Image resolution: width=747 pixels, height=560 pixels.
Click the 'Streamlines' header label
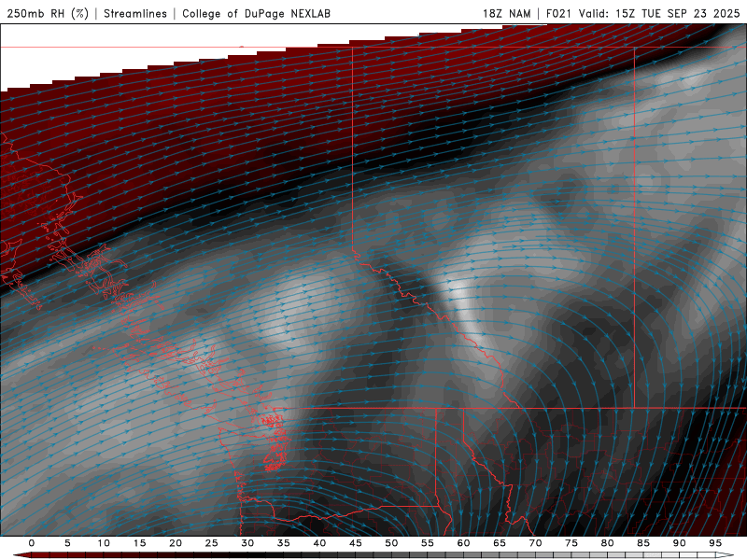point(135,13)
